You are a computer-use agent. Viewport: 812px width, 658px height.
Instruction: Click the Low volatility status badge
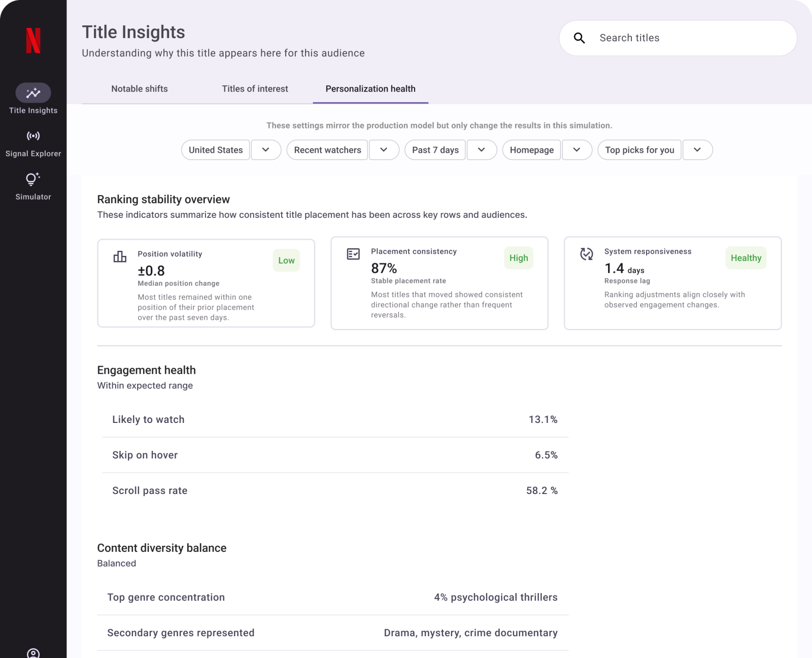click(x=286, y=260)
